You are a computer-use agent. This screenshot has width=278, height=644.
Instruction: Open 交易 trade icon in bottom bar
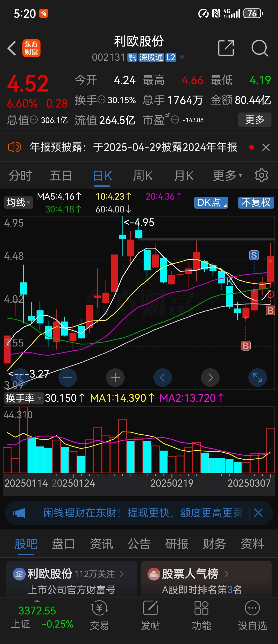99,616
